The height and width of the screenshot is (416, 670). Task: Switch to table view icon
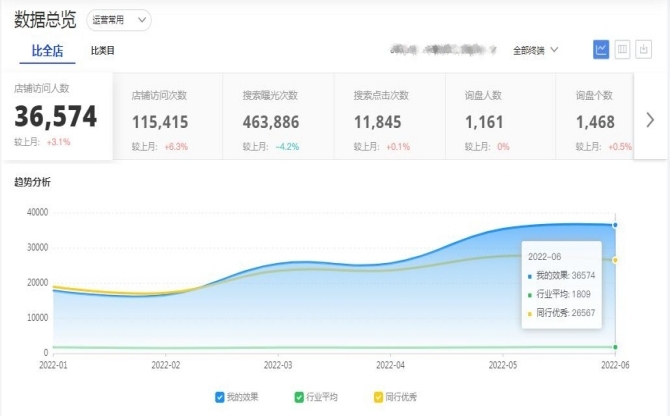(622, 49)
